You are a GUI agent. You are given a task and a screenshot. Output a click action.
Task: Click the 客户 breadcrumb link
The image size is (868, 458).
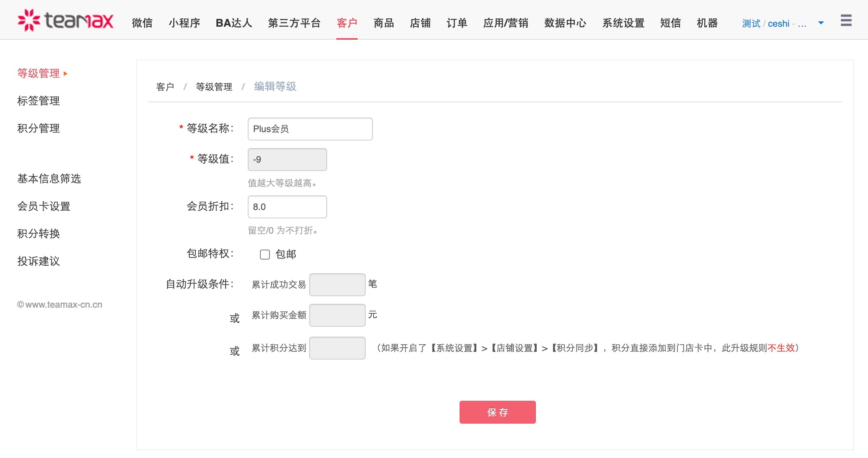(165, 87)
